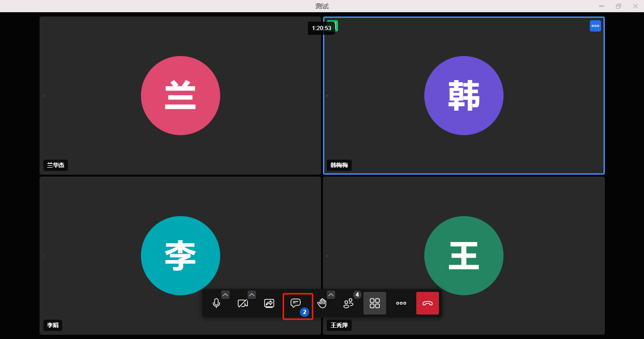Turn on the camera
644x339 pixels.
point(243,303)
